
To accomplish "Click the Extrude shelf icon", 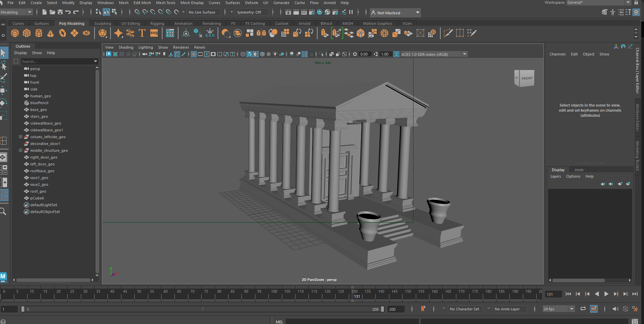I will click(324, 33).
